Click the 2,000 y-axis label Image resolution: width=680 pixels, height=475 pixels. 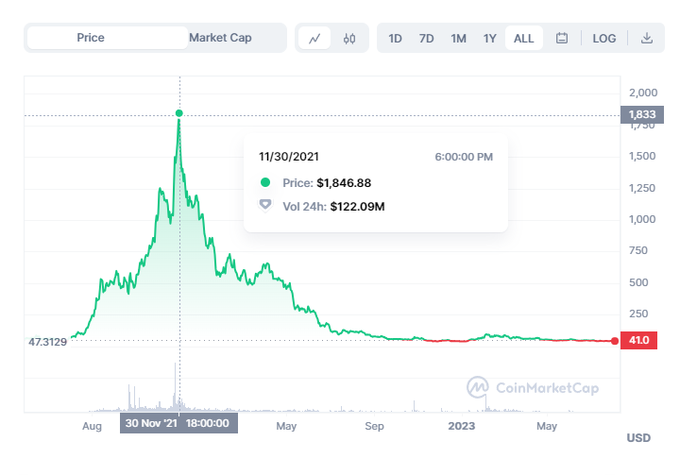pos(643,92)
